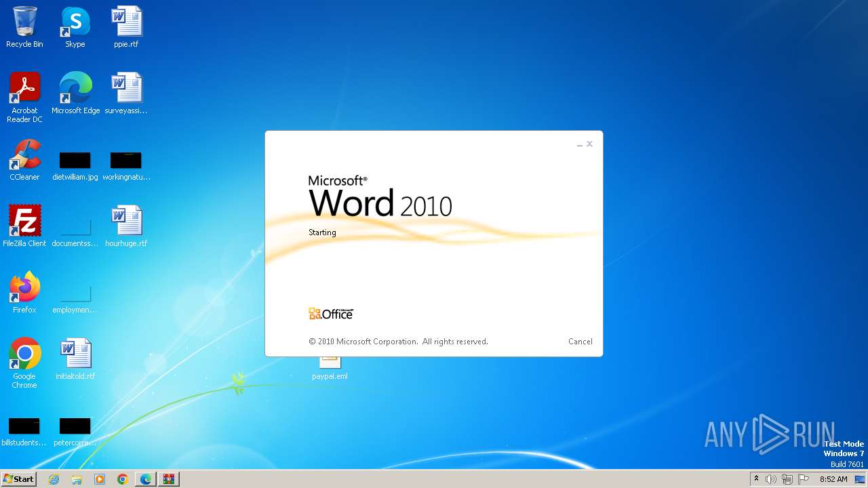Screen dimensions: 868x488
Task: Select the billstudents... desktop file
Action: [24, 432]
